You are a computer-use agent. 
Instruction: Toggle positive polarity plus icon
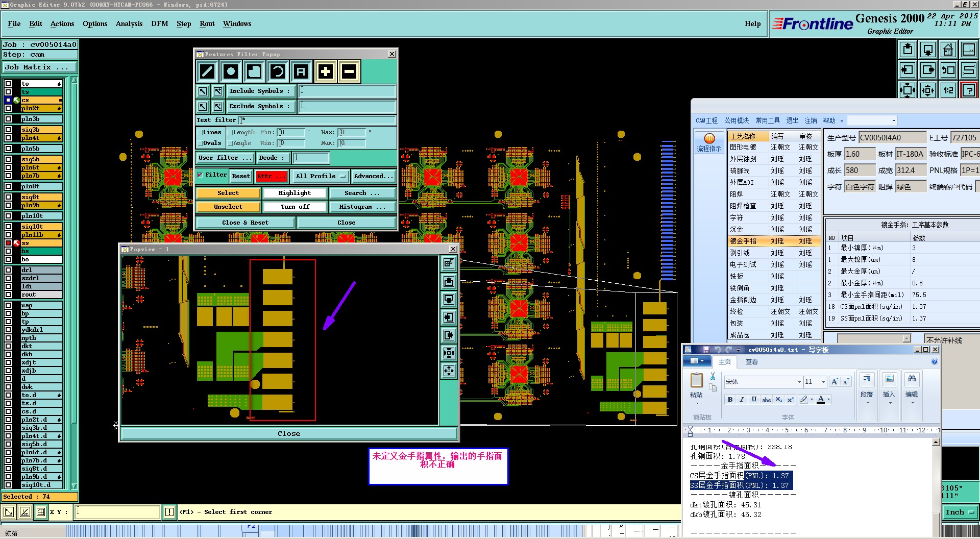[x=326, y=71]
